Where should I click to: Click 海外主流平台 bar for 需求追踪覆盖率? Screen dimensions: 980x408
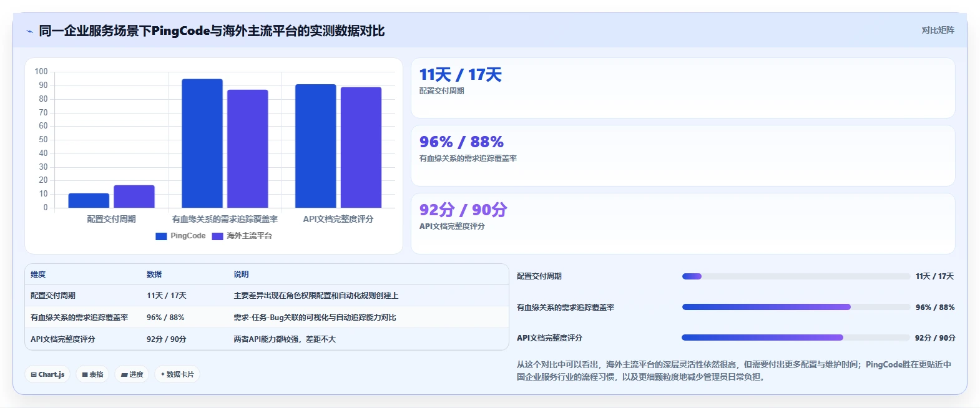click(248, 148)
